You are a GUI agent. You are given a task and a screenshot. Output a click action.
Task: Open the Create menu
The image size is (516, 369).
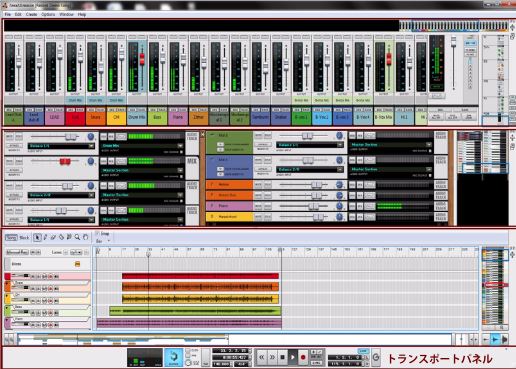[31, 14]
